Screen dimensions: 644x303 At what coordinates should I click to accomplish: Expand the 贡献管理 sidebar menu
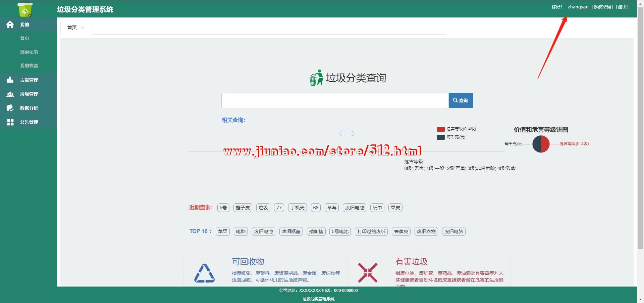(x=29, y=80)
